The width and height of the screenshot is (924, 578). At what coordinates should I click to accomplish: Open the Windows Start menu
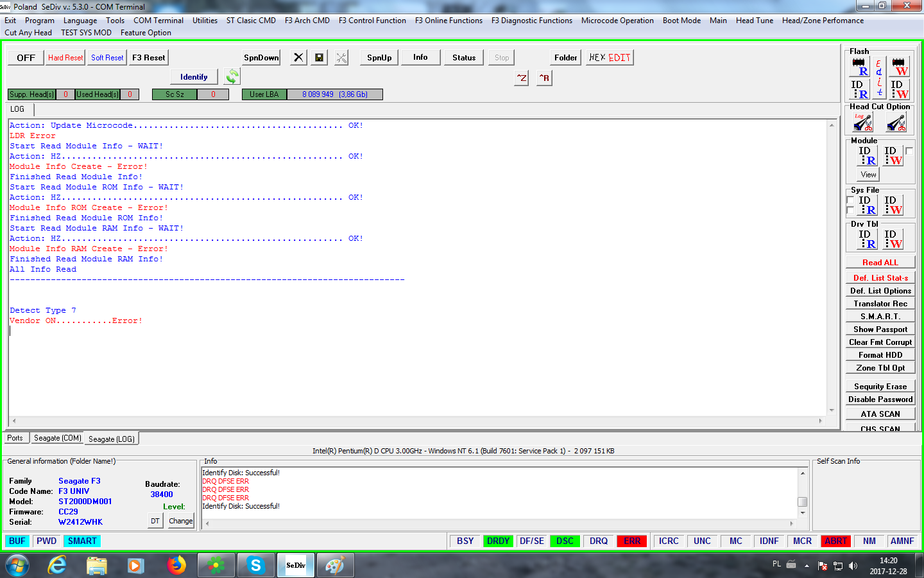pos(17,565)
